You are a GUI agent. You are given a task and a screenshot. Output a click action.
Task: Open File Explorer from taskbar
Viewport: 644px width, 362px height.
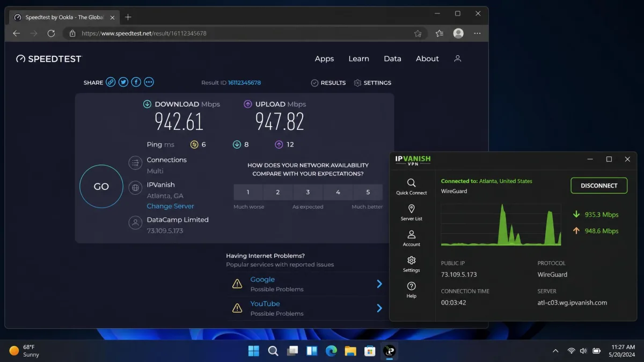click(350, 351)
